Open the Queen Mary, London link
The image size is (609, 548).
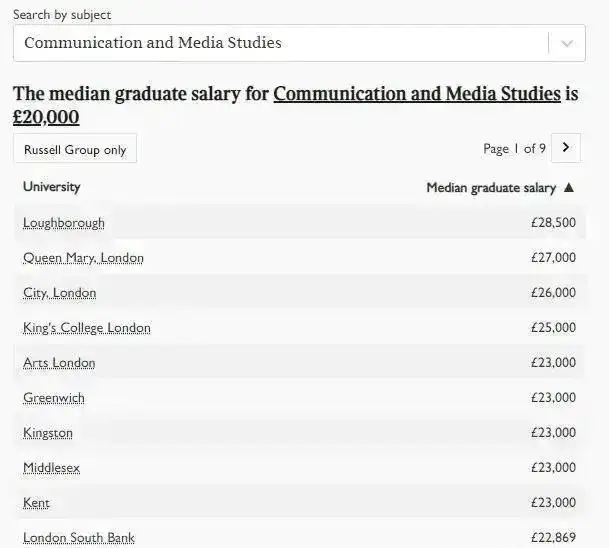point(83,258)
